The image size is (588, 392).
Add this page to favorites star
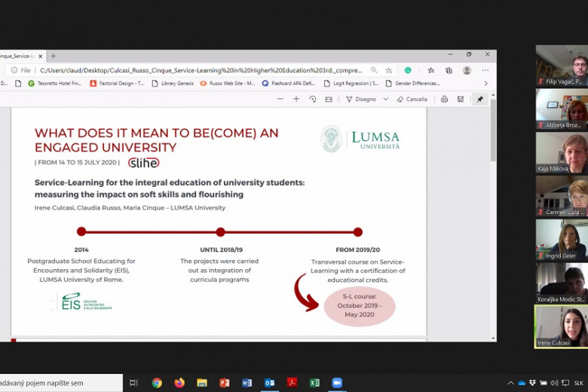[x=389, y=70]
